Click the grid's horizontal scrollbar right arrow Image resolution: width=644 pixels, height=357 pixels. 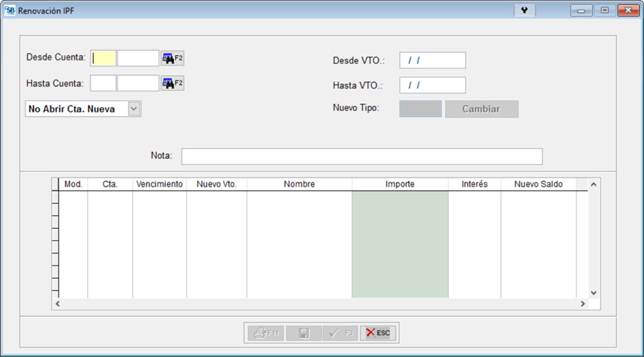tap(582, 304)
